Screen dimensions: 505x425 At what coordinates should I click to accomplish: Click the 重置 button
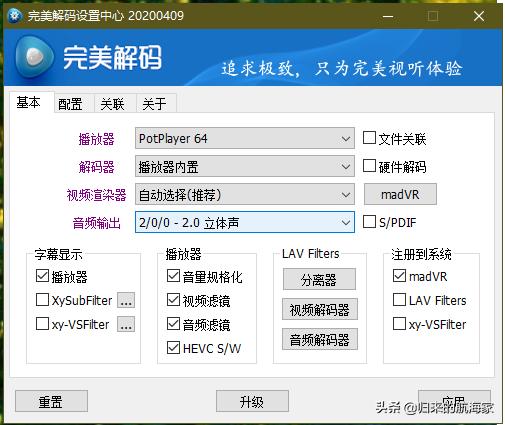pos(51,401)
